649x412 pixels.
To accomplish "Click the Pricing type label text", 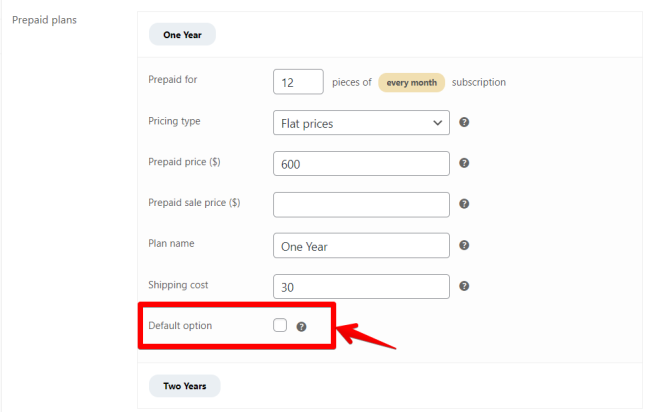I will click(174, 121).
